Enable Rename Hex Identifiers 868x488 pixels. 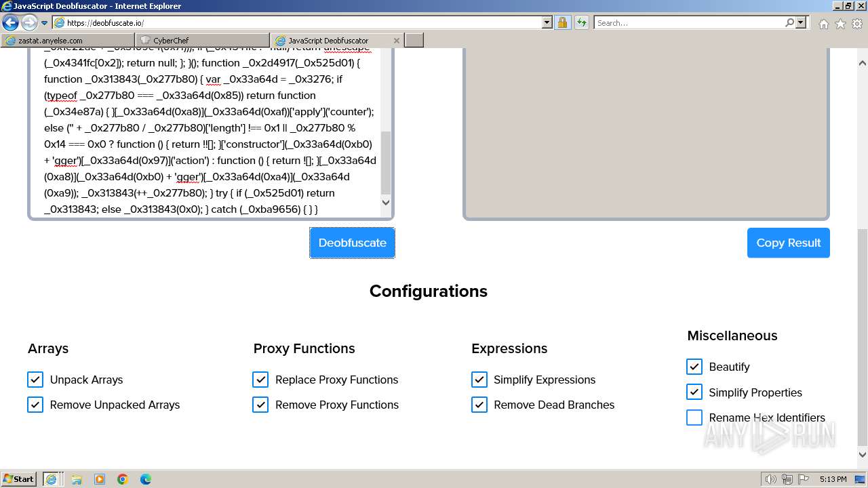[694, 418]
